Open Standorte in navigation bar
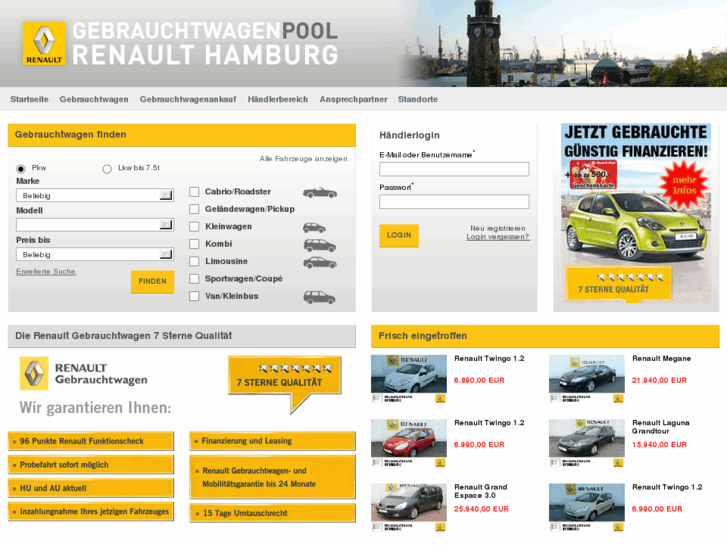727x545 pixels. 418,99
